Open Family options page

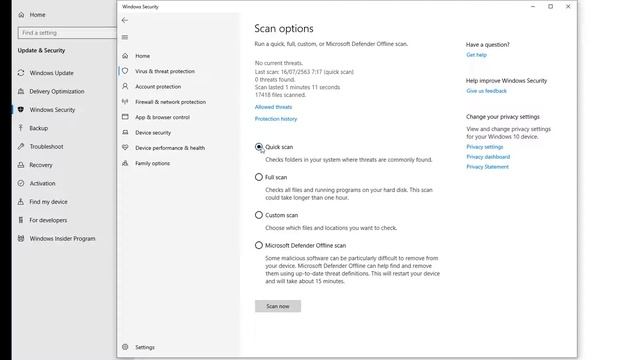pos(152,163)
